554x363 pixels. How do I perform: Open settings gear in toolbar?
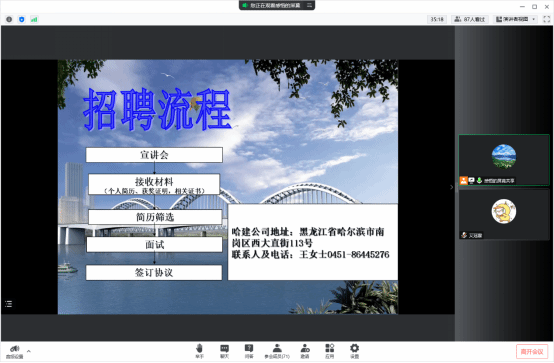[x=354, y=351]
